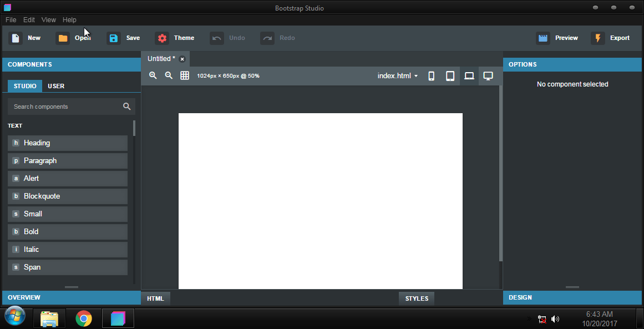Switch preview to tablet size
The width and height of the screenshot is (644, 329).
(450, 75)
